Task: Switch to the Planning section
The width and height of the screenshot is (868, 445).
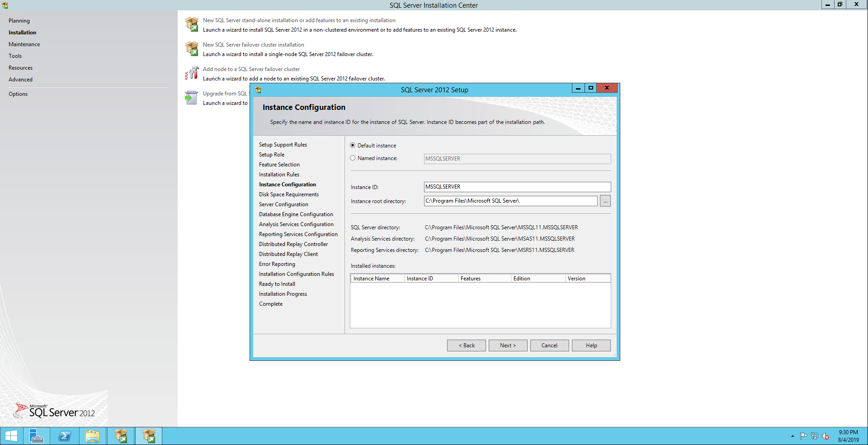Action: (x=19, y=21)
